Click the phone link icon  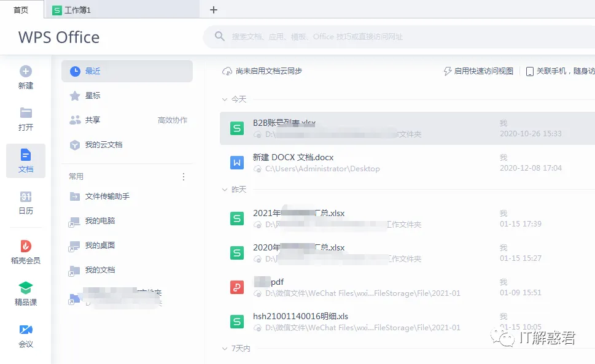tap(530, 71)
